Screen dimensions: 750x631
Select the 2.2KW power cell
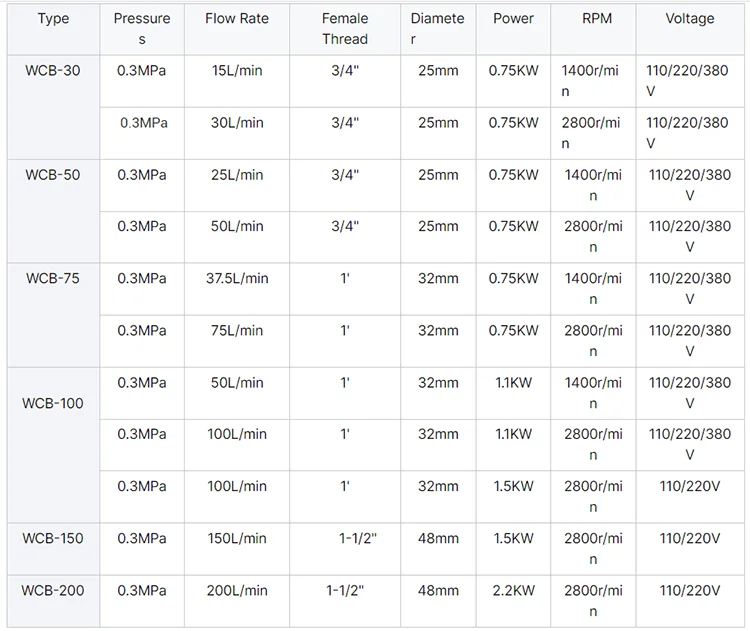513,601
